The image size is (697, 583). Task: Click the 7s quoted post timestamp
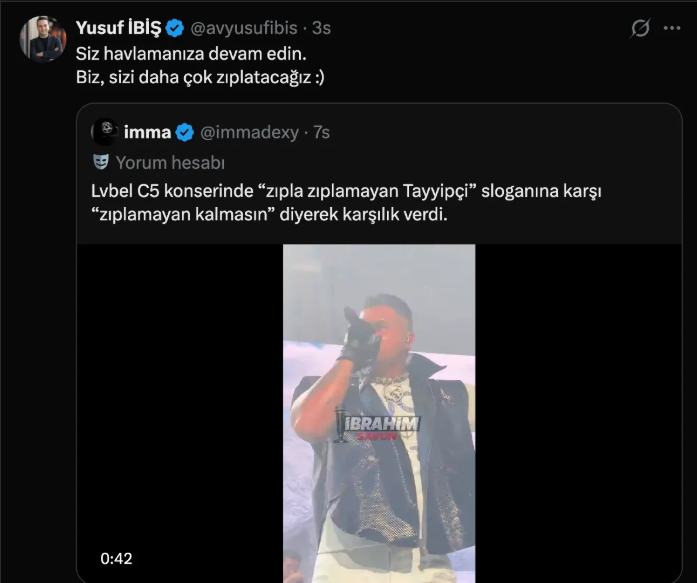click(x=321, y=132)
